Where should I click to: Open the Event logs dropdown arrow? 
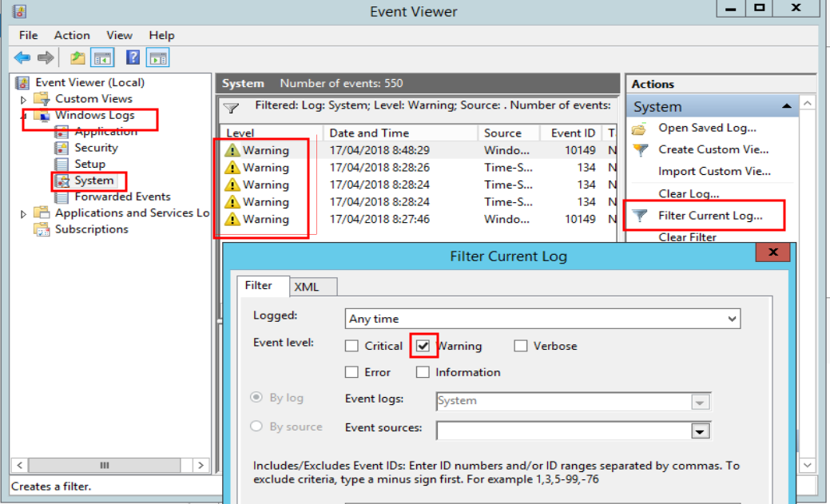[x=700, y=403]
